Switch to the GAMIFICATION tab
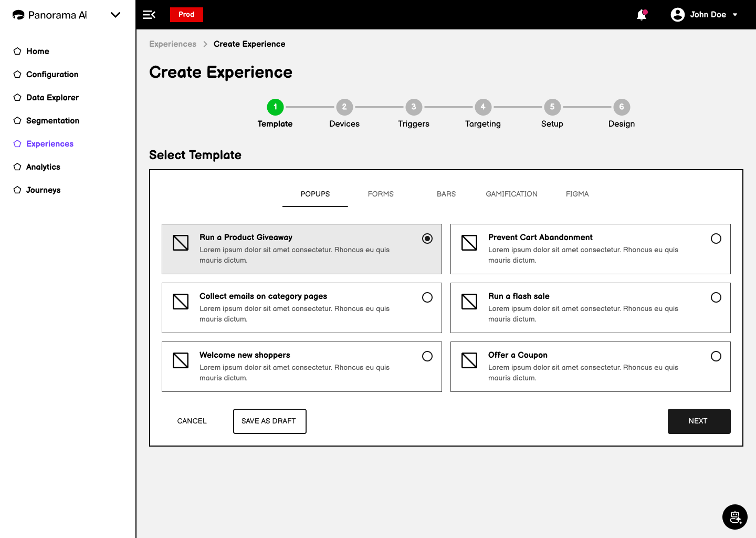The height and width of the screenshot is (538, 756). click(x=512, y=194)
